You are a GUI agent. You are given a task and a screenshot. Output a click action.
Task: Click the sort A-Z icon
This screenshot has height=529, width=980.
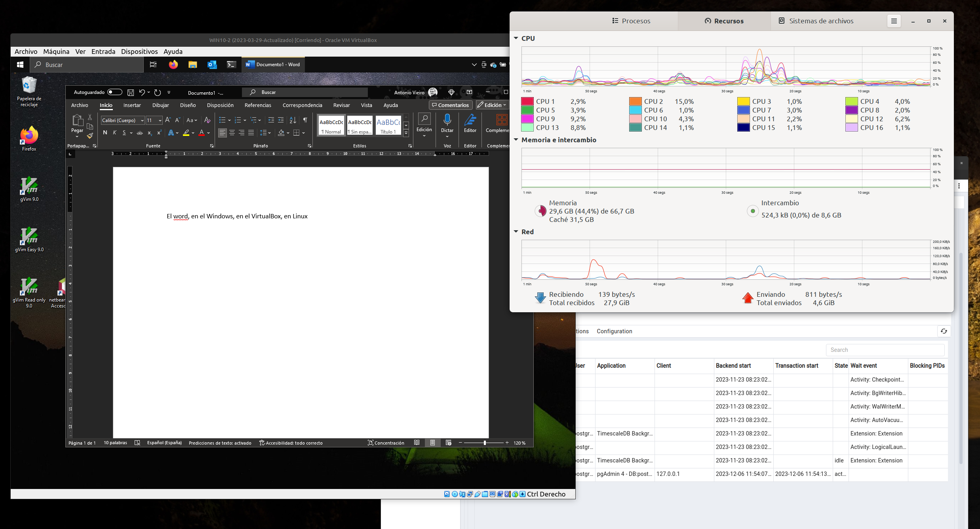click(x=293, y=120)
